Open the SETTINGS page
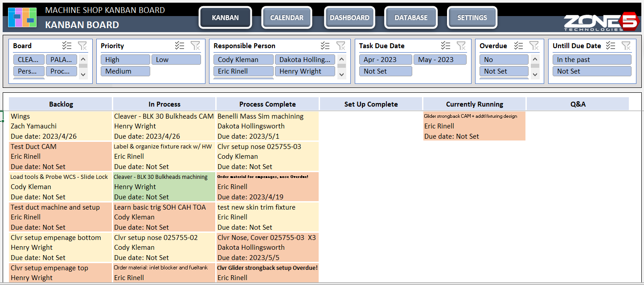This screenshot has height=285, width=644. coord(472,17)
